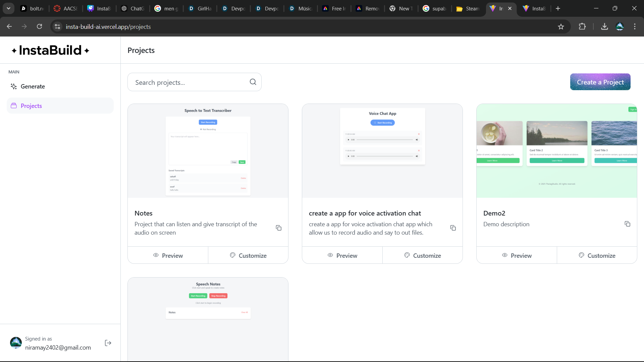
Task: Open the Generate page in sidebar
Action: pos(33,86)
